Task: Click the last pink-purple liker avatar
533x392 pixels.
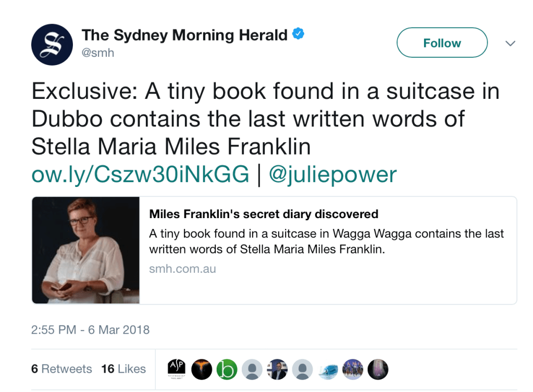Action: 378,369
